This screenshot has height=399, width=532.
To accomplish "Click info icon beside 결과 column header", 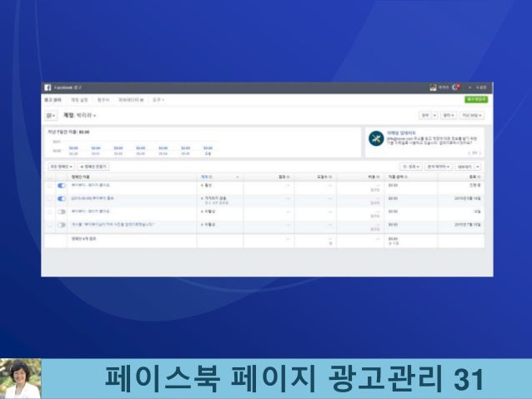I will 288,177.
